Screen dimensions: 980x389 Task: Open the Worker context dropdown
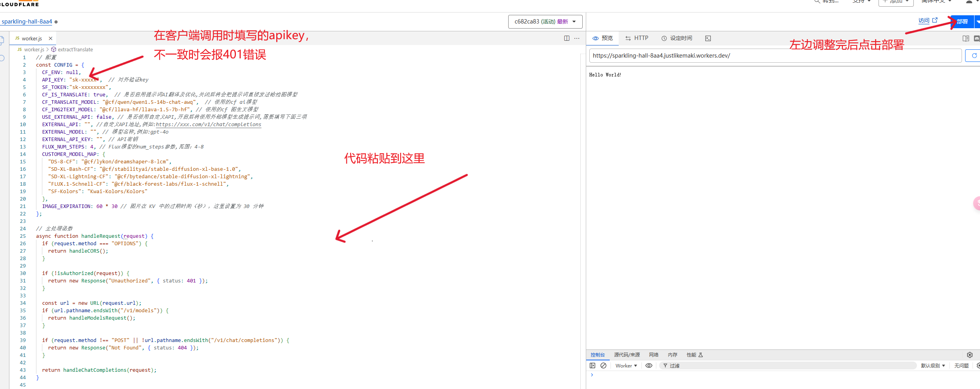point(626,365)
